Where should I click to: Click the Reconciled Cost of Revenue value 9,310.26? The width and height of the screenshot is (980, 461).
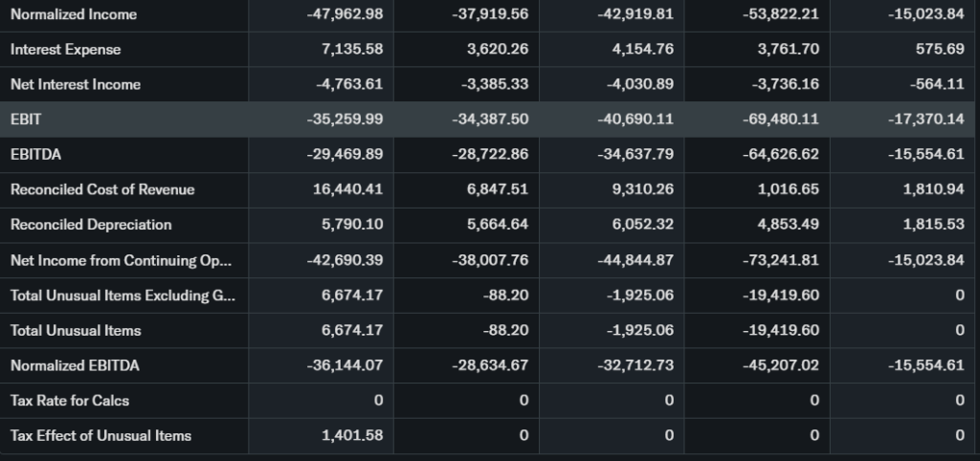pyautogui.click(x=642, y=189)
